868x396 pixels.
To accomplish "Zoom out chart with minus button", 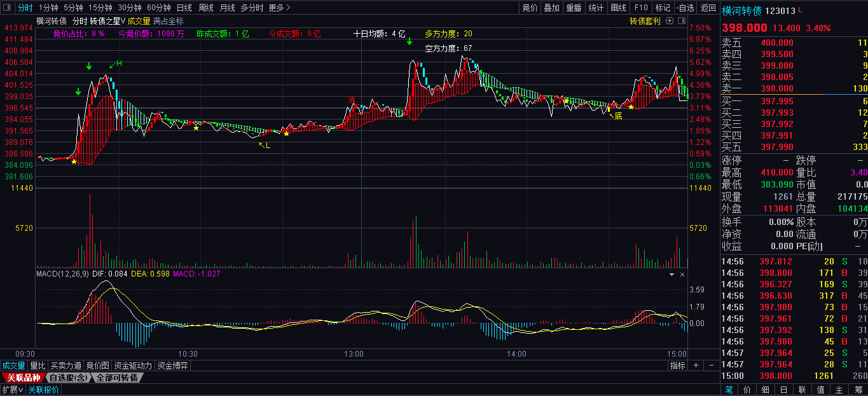I will point(711,365).
